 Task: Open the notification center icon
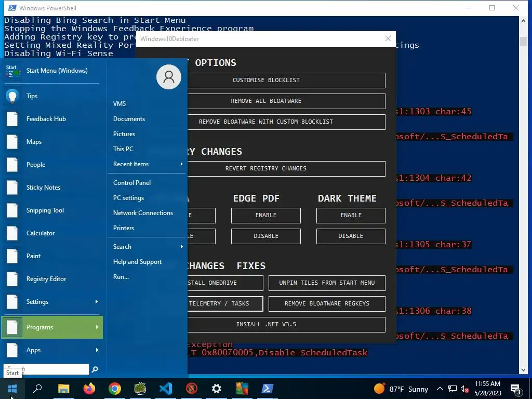(x=516, y=389)
